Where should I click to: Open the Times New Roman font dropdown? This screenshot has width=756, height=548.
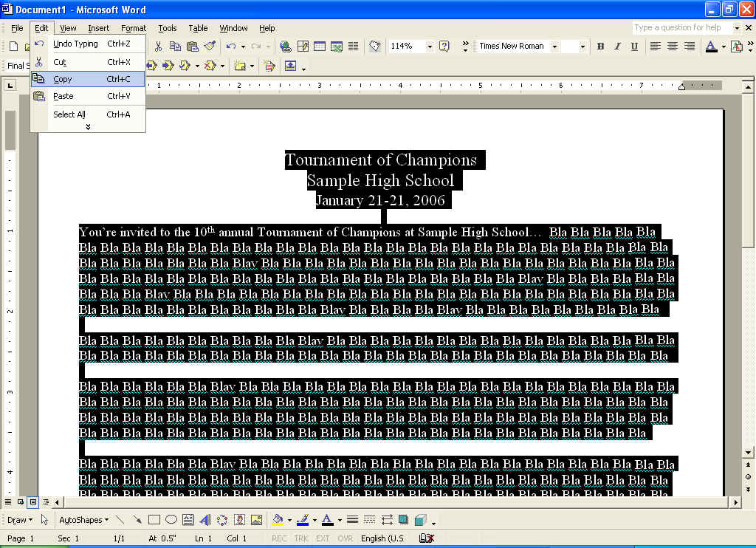583,47
